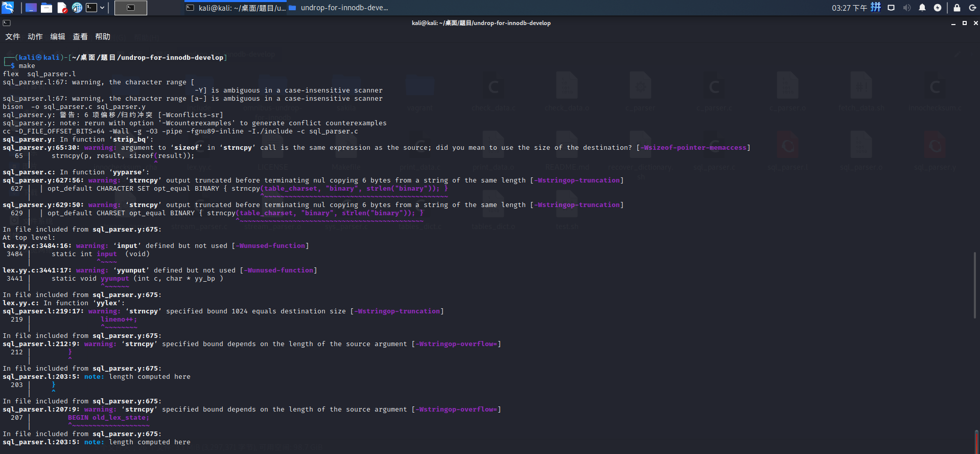Viewport: 980px width, 454px height.
Task: Open the 动作 (Actions) menu
Action: click(x=35, y=37)
